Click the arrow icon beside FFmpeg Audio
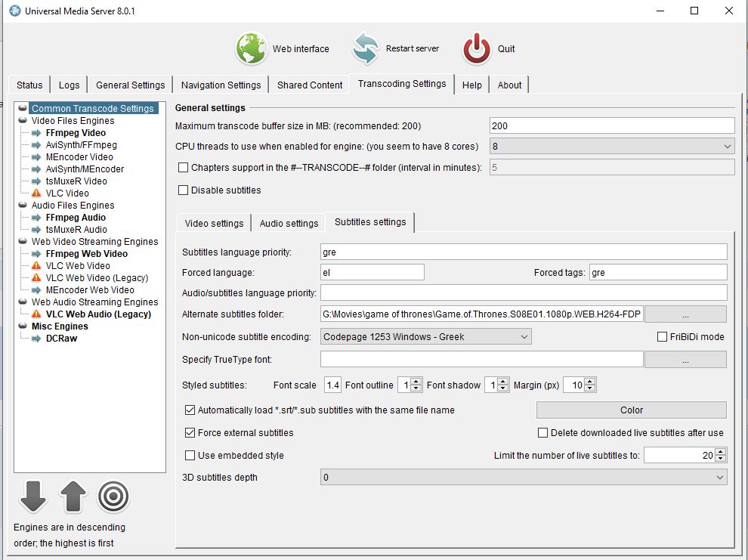This screenshot has height=560, width=748. click(36, 218)
